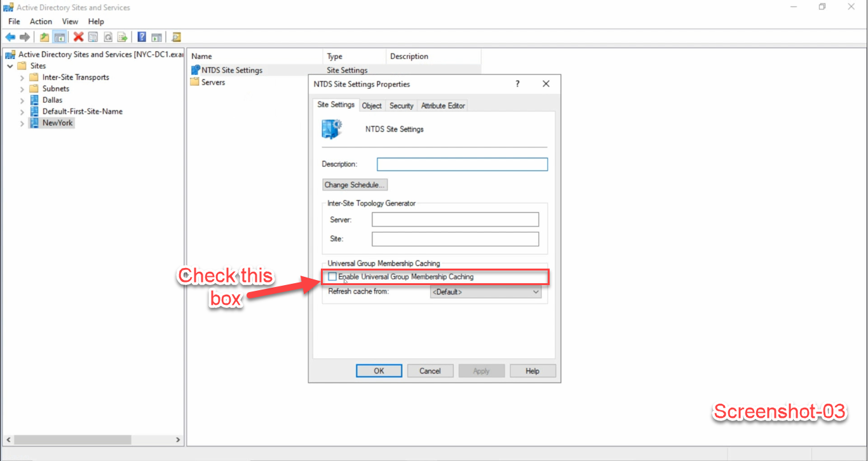Open the Help menu
The height and width of the screenshot is (461, 868).
[96, 22]
